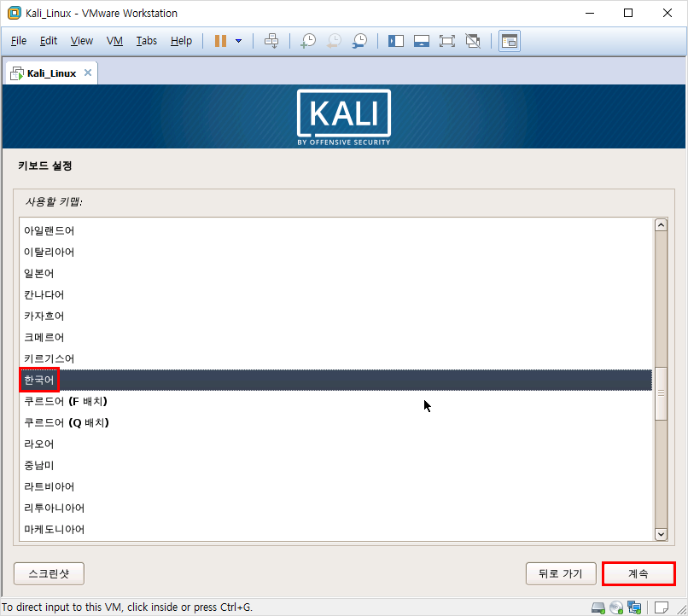Open the File menu

(19, 41)
